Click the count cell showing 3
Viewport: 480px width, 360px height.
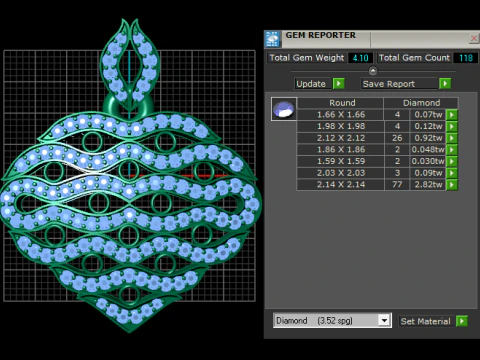point(397,173)
